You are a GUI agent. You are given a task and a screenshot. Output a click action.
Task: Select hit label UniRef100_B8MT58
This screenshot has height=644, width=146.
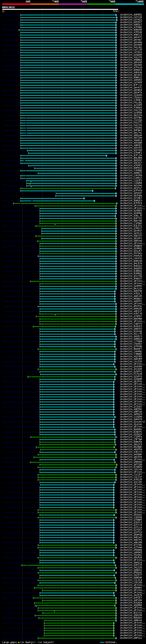coord(131,291)
